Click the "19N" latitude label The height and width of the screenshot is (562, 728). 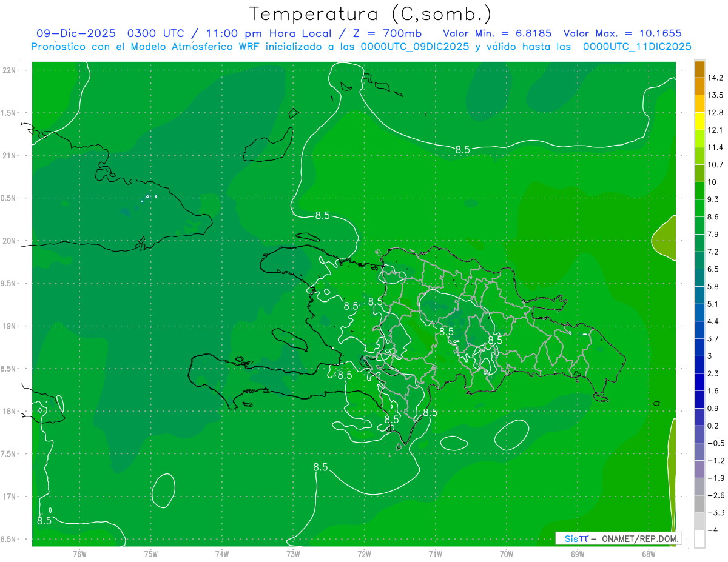(9, 326)
